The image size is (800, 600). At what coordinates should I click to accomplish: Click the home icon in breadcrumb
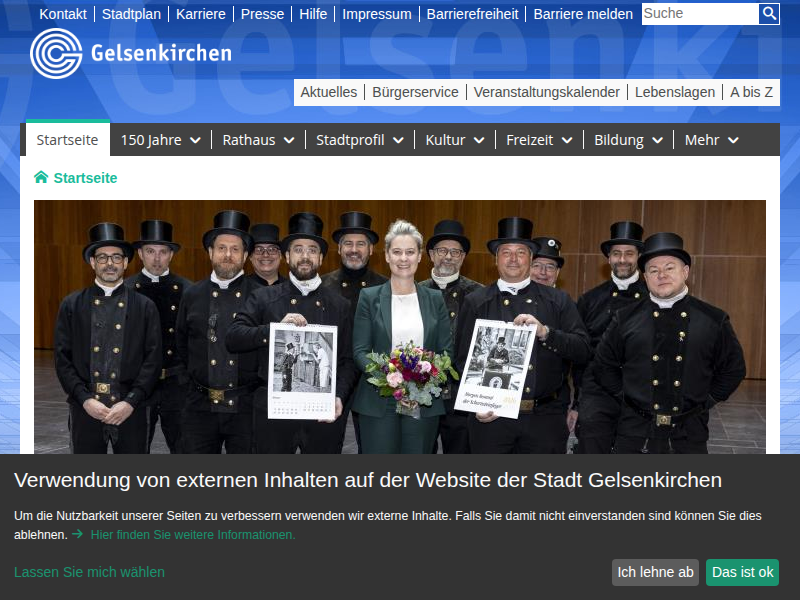41,178
